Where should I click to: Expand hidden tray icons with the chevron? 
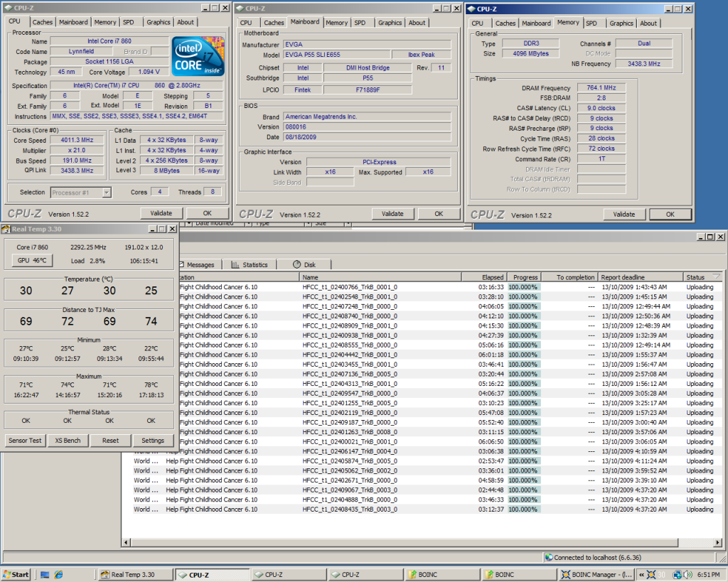[642, 575]
